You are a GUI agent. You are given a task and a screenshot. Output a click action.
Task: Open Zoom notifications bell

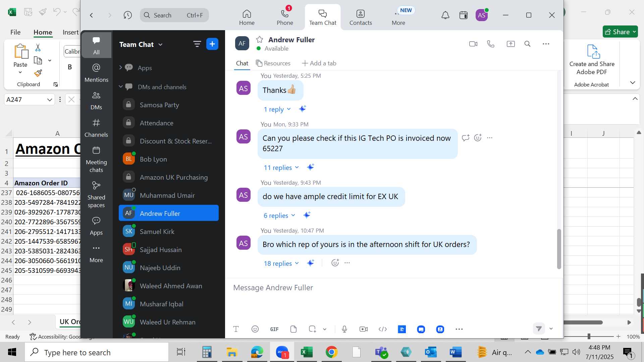(445, 15)
